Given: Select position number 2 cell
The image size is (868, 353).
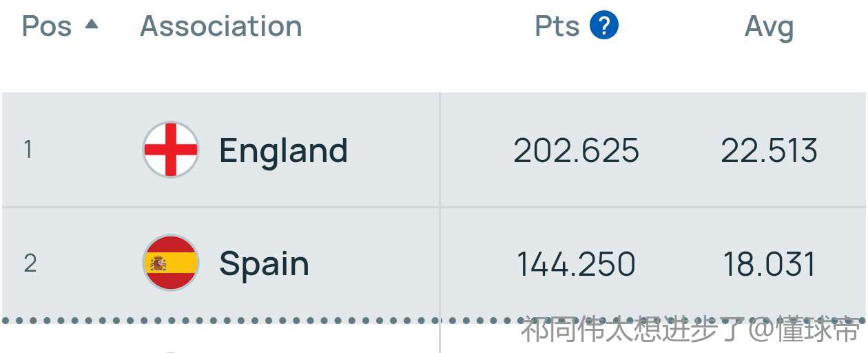Looking at the screenshot, I should tap(30, 263).
